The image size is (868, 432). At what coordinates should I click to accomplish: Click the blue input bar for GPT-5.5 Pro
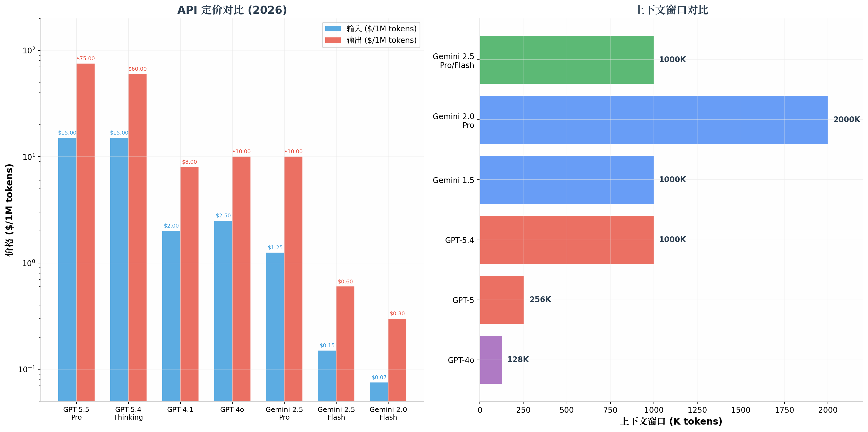67,269
